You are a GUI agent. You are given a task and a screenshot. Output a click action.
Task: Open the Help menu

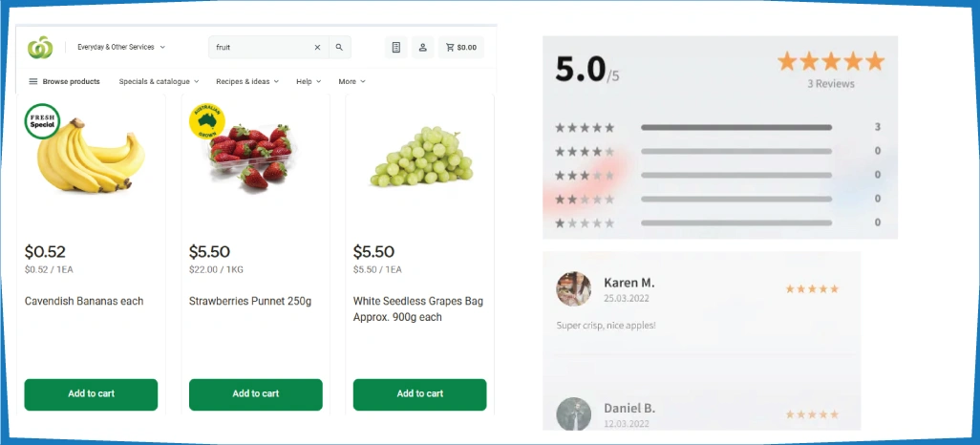click(309, 81)
